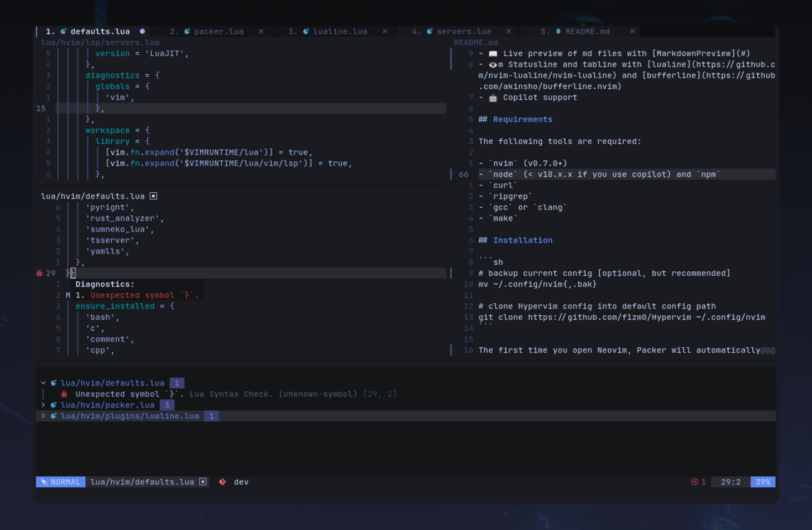Expand the lua/hvim/packer.lua diagnostics group
This screenshot has width=812, height=530.
pos(43,405)
